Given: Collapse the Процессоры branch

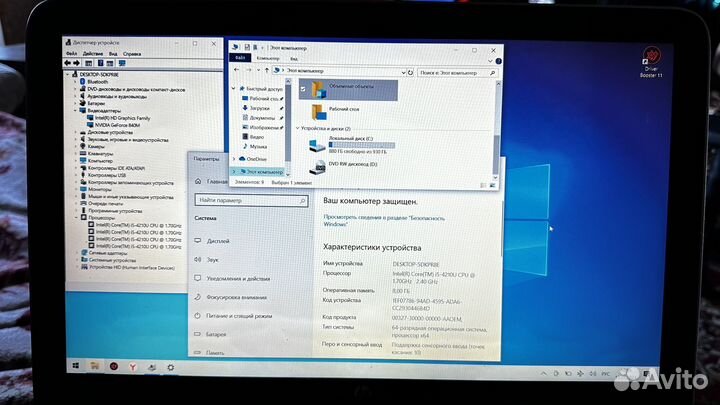Looking at the screenshot, I should (77, 218).
